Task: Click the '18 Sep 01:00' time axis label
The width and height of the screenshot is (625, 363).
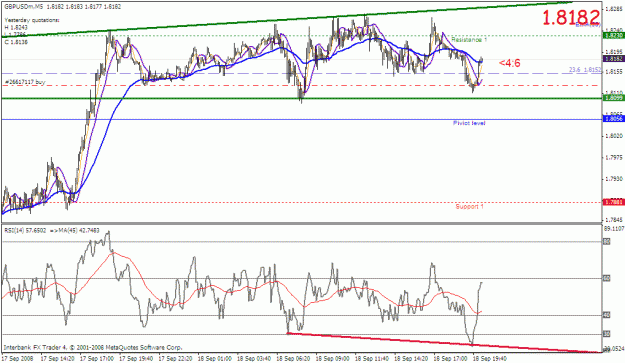Action: point(215,359)
